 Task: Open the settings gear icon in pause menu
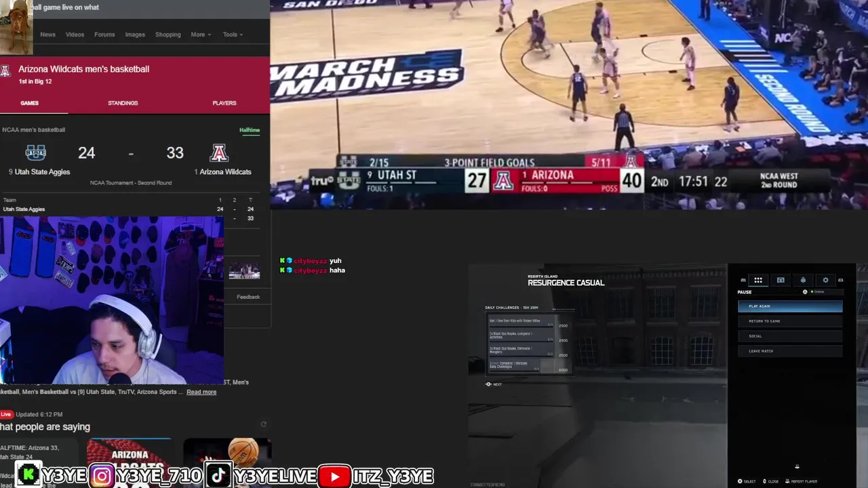pyautogui.click(x=825, y=280)
